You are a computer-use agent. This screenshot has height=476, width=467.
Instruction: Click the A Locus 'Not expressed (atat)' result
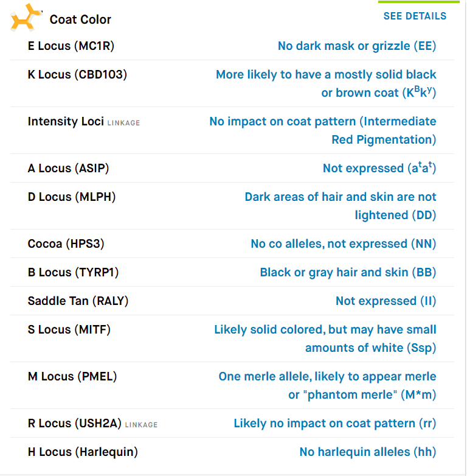click(x=379, y=168)
